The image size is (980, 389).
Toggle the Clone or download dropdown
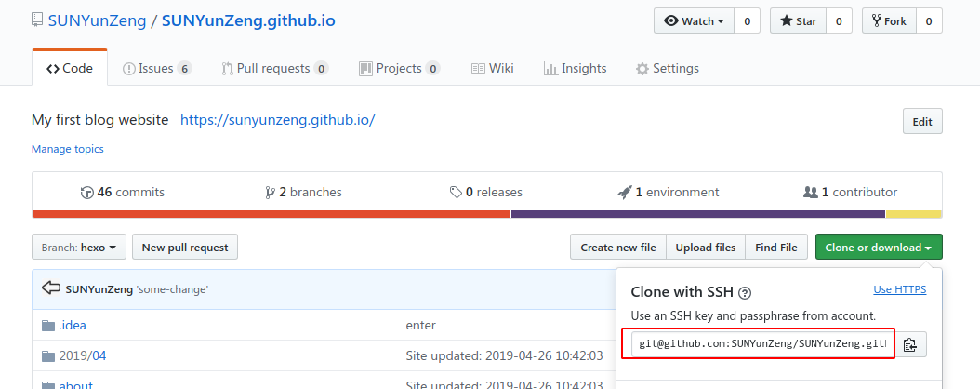coord(879,248)
